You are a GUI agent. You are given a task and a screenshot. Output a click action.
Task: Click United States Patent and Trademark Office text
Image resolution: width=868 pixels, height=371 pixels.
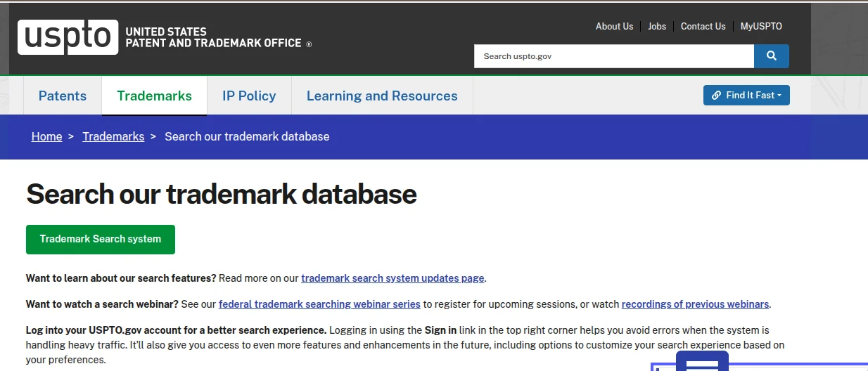tap(218, 37)
